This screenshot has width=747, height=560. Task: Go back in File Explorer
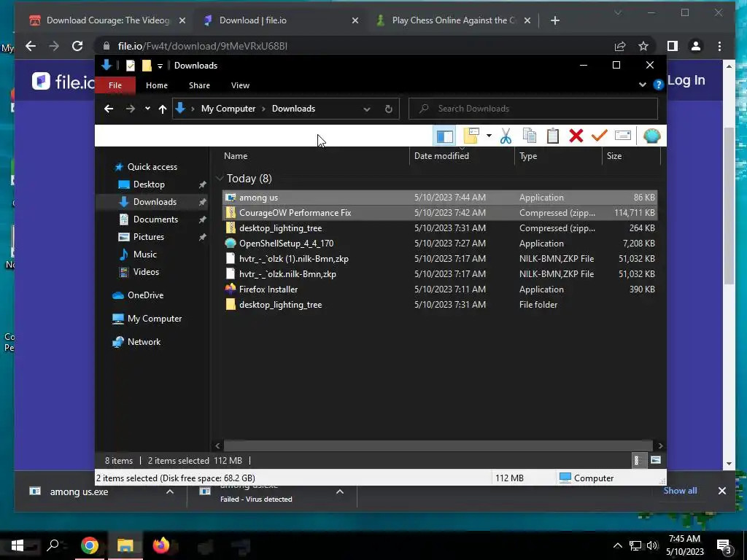click(x=109, y=109)
